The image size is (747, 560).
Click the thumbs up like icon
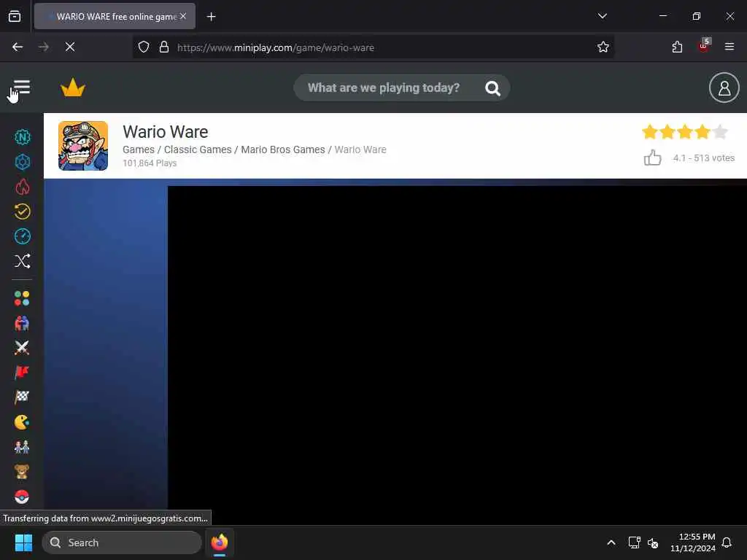click(652, 157)
